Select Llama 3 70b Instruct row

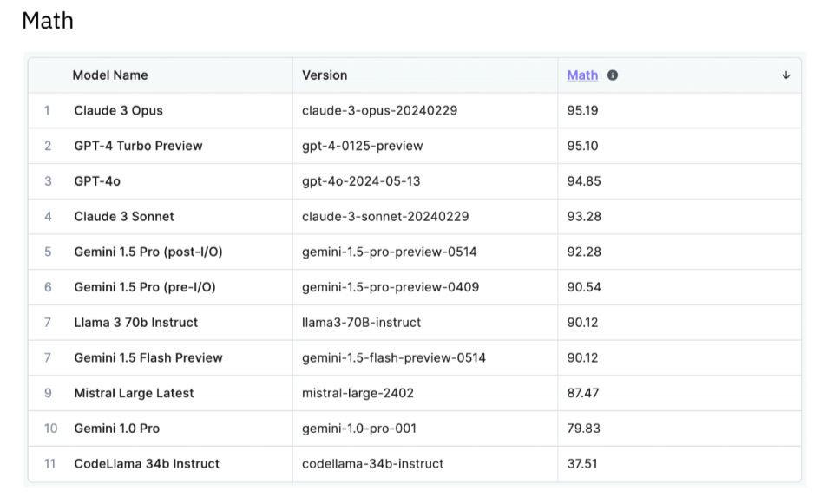click(x=415, y=323)
